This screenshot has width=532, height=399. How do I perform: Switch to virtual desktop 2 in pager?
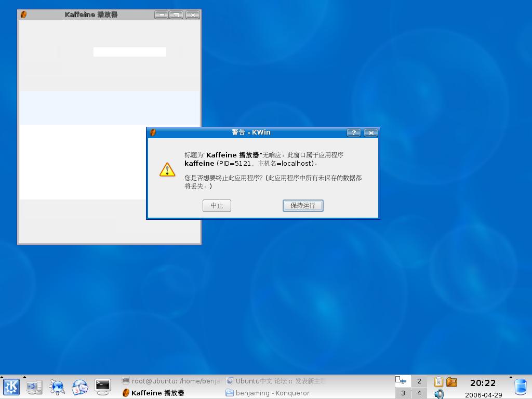point(419,381)
